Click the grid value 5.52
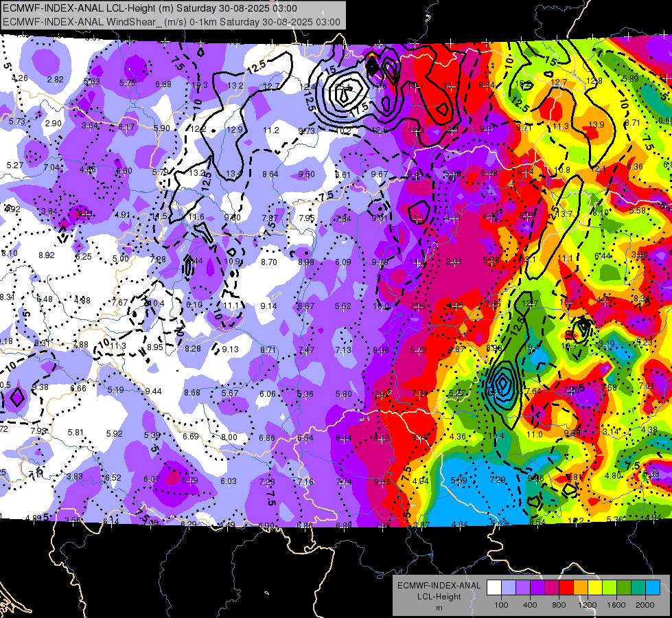 click(343, 306)
